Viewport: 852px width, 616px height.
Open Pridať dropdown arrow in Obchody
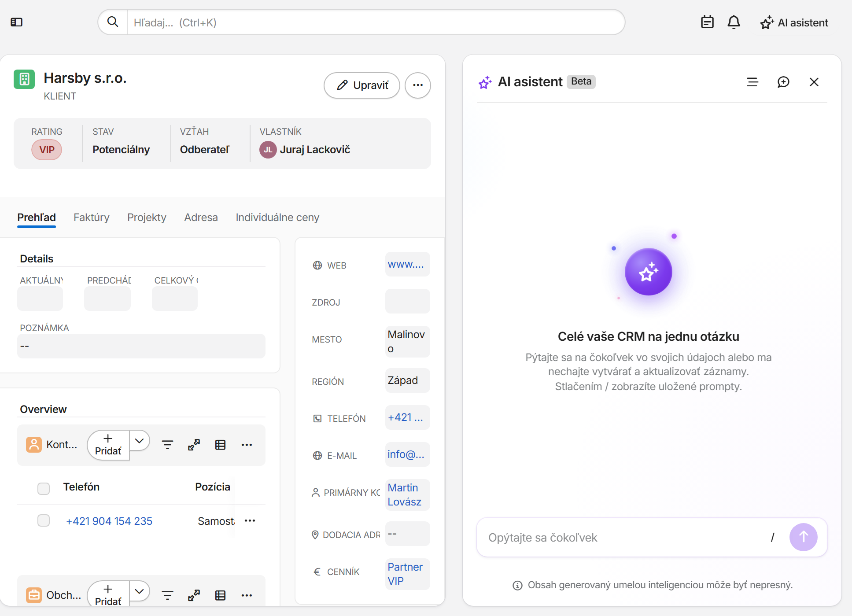[140, 591]
